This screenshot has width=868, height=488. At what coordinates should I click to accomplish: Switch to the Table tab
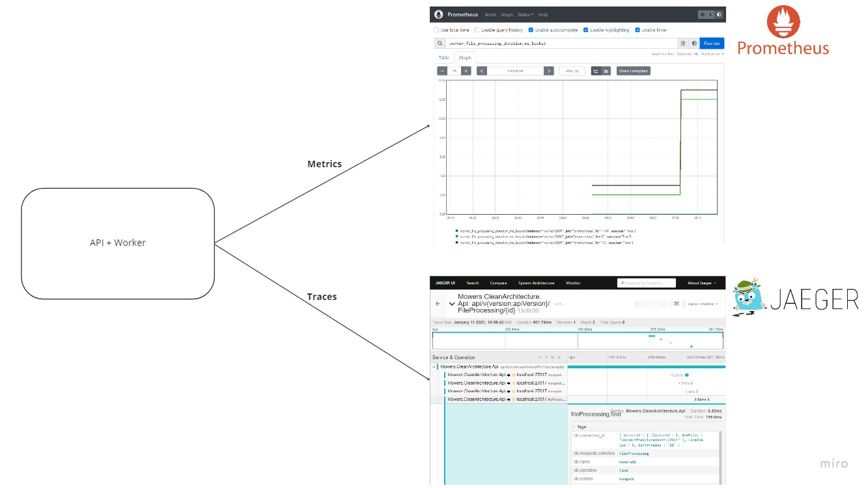(x=444, y=58)
